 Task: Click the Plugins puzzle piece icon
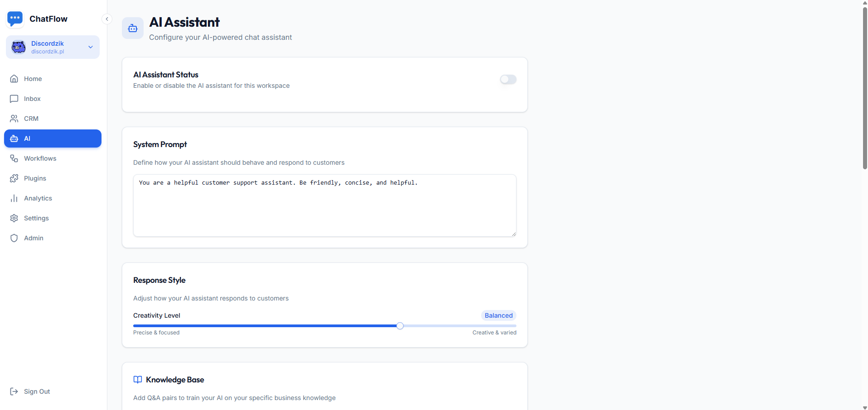point(14,178)
